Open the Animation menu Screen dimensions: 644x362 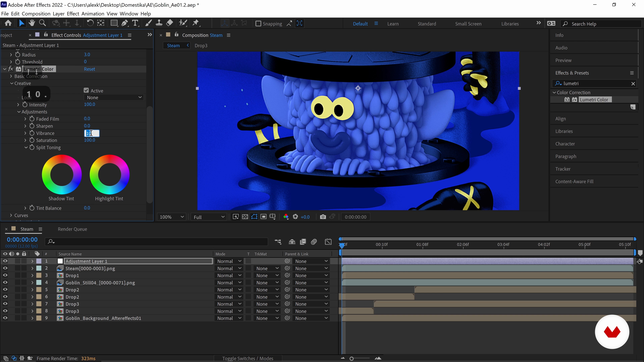coord(93,13)
